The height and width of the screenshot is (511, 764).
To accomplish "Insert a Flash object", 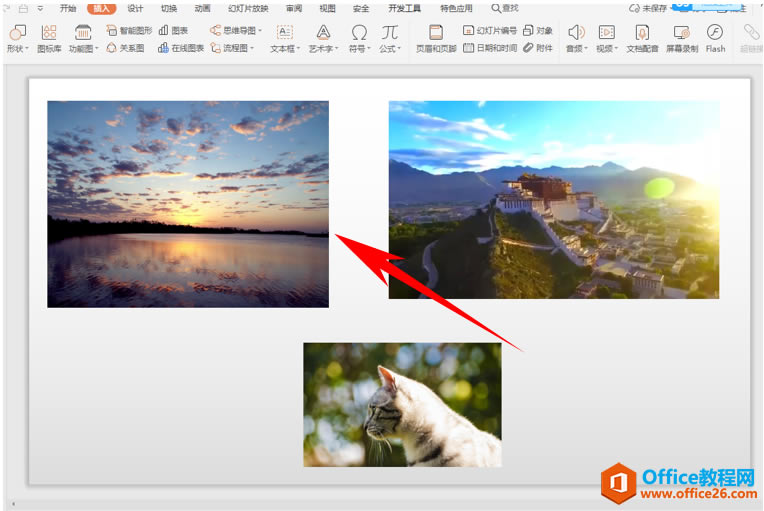I will click(x=715, y=38).
